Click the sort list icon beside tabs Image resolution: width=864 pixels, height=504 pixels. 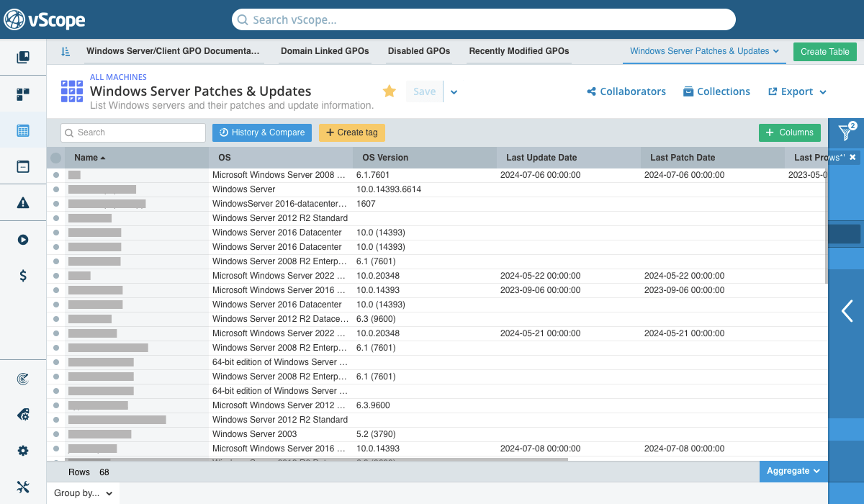click(x=66, y=51)
